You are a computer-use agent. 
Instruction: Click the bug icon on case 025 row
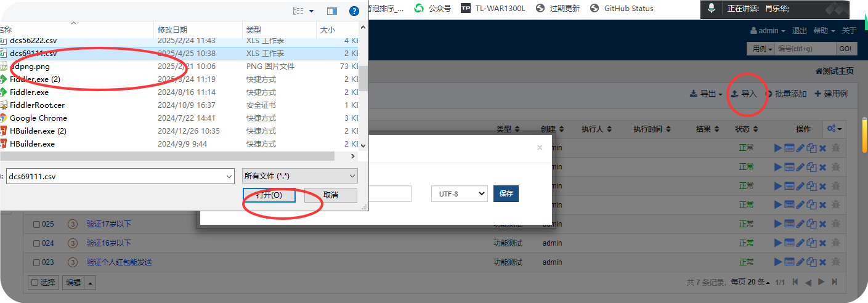pos(836,224)
